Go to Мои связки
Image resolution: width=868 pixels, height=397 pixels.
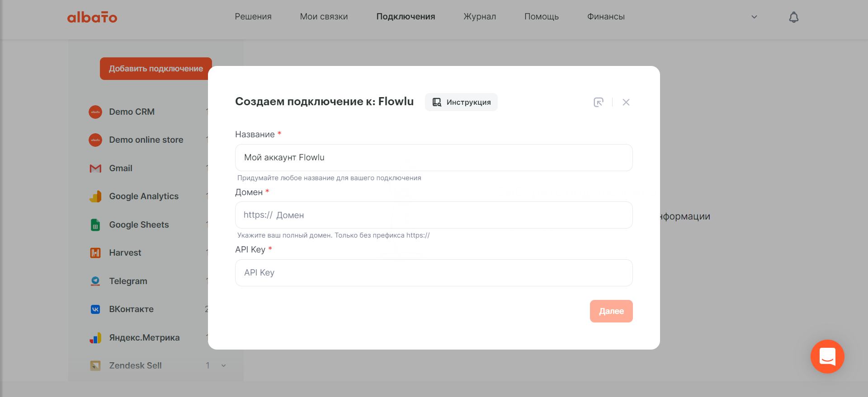click(x=324, y=17)
